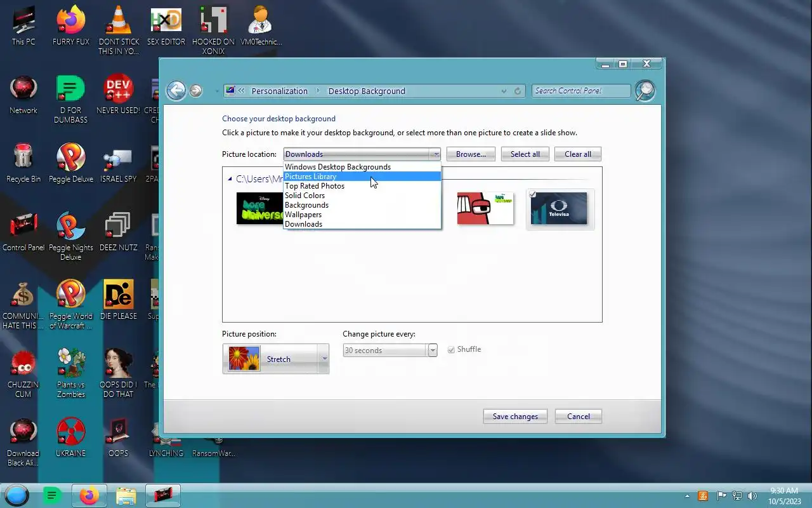Select the Televisa wallpaper thumbnail
Viewport: 812px width, 508px height.
pyautogui.click(x=559, y=209)
